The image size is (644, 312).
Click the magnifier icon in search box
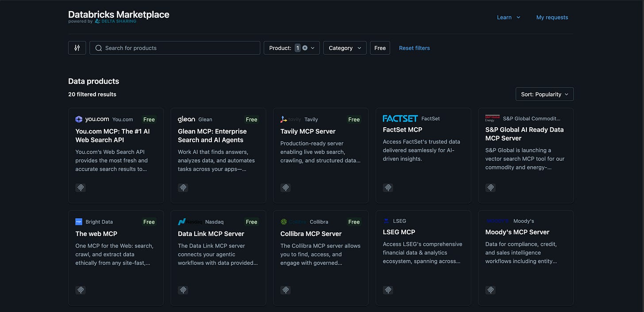pos(99,48)
